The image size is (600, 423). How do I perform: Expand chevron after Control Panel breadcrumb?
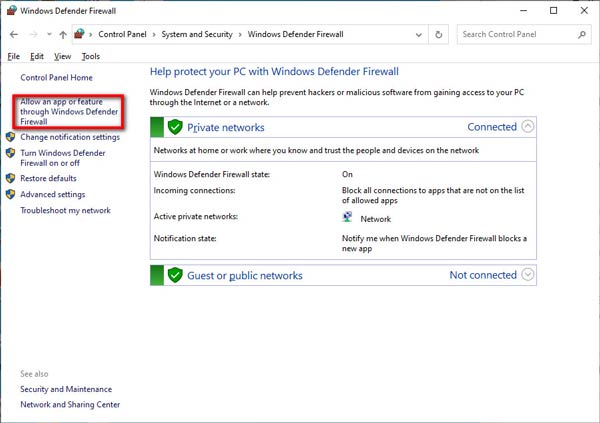(x=154, y=34)
